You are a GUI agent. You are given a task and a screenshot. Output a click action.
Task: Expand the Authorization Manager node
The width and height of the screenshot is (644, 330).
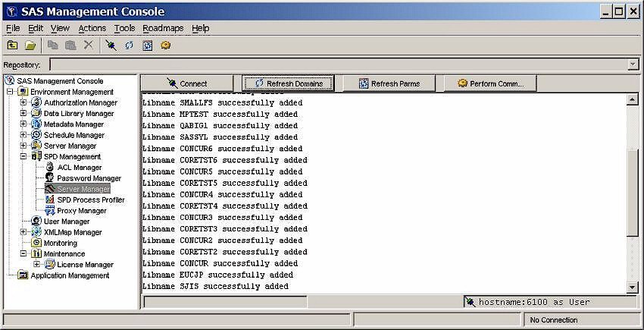point(23,102)
